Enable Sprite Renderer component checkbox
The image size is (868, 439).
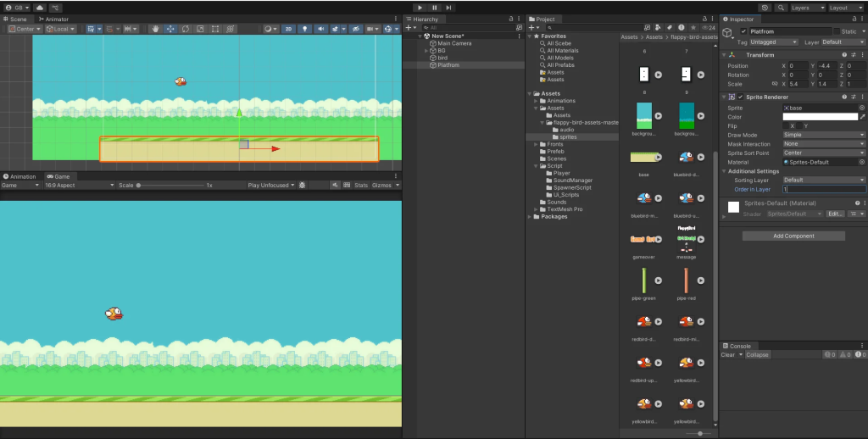[741, 97]
